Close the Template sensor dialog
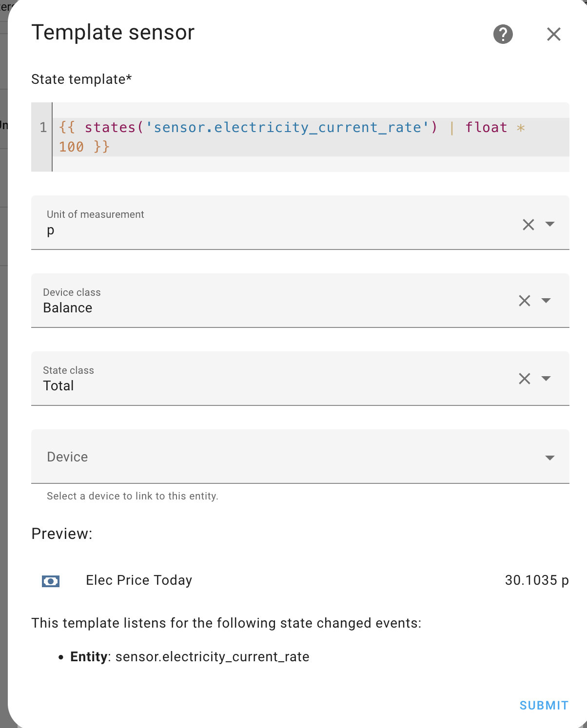This screenshot has height=728, width=587. [553, 34]
